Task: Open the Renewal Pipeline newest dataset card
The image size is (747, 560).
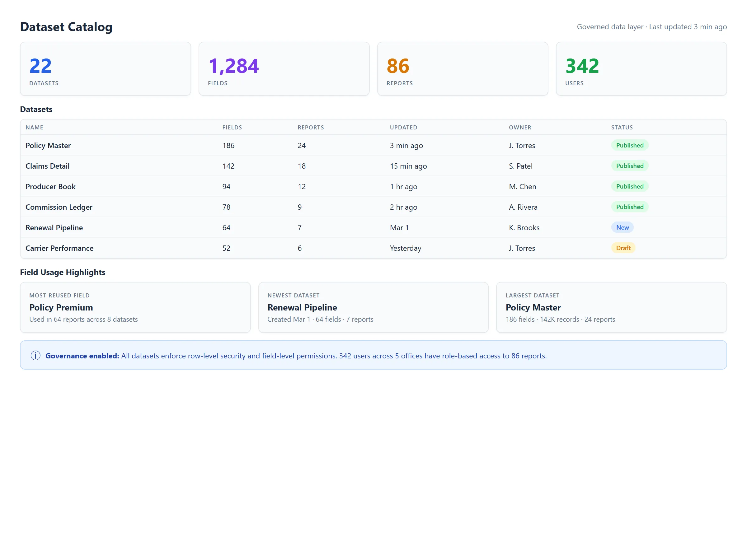Action: [x=373, y=307]
